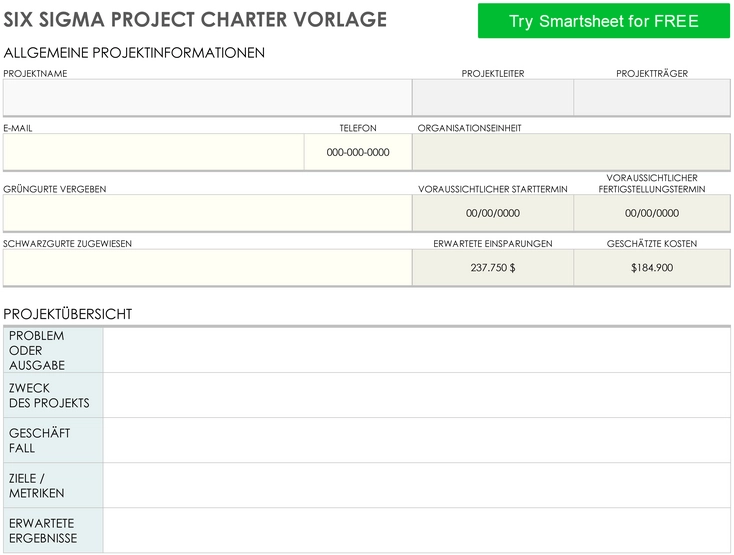This screenshot has width=734, height=555.
Task: Select the Voraussichtlicher Starttermin date cell
Action: pyautogui.click(x=493, y=213)
